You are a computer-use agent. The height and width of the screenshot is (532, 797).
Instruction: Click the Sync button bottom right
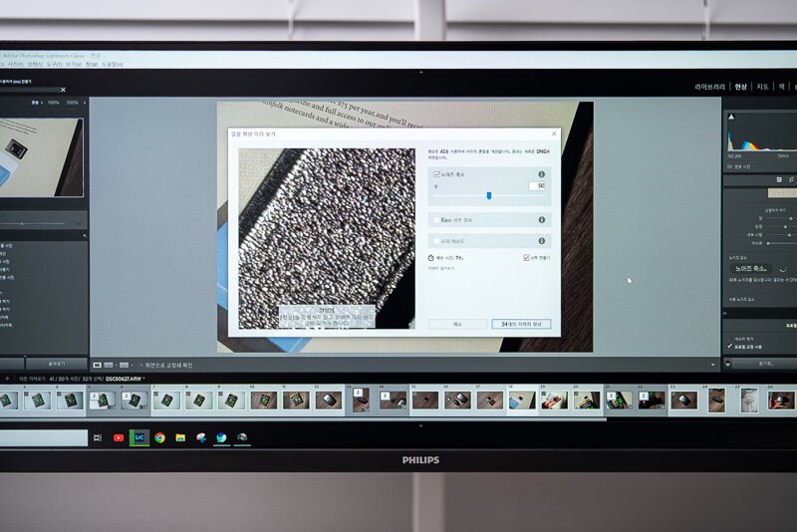click(x=765, y=364)
